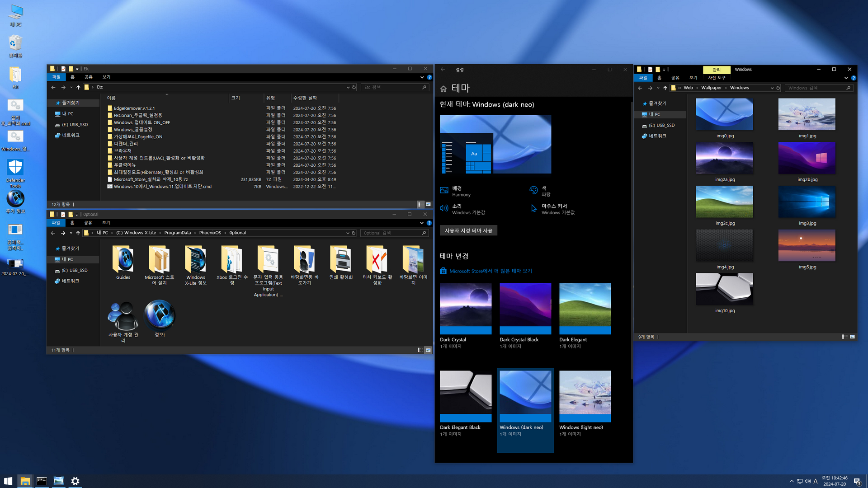Click the 색 (color) palette icon

point(533,191)
